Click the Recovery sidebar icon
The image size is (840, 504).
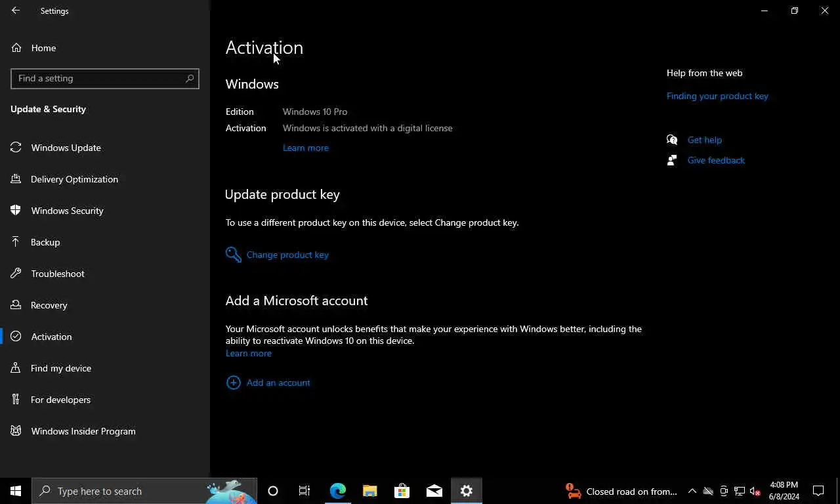point(16,305)
